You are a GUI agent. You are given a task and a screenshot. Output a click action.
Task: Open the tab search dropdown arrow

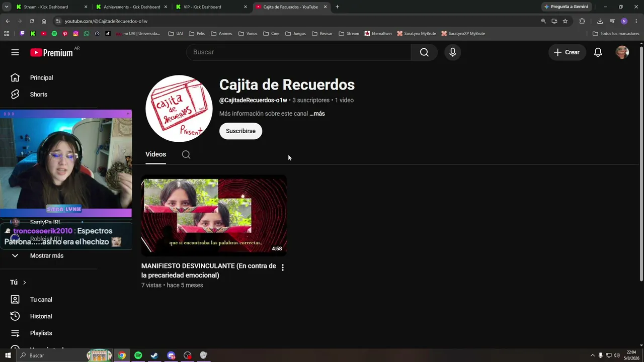(x=7, y=7)
